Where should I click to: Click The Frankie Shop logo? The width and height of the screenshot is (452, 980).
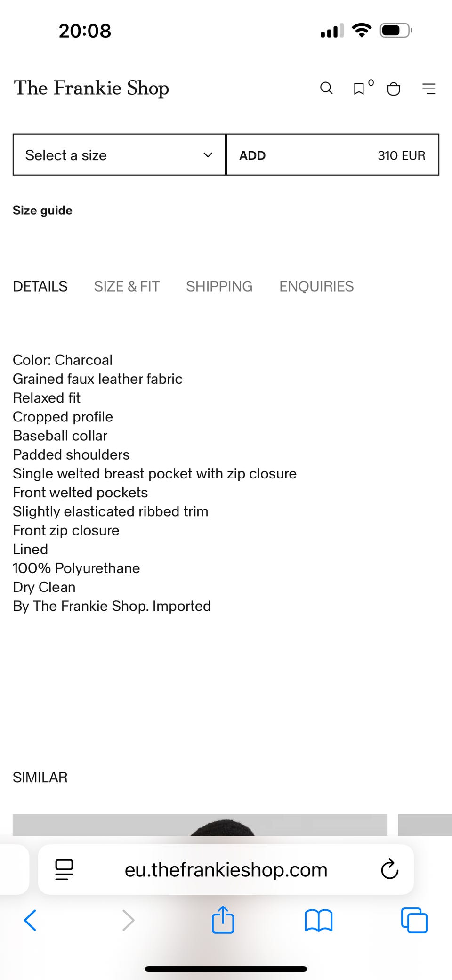click(91, 88)
